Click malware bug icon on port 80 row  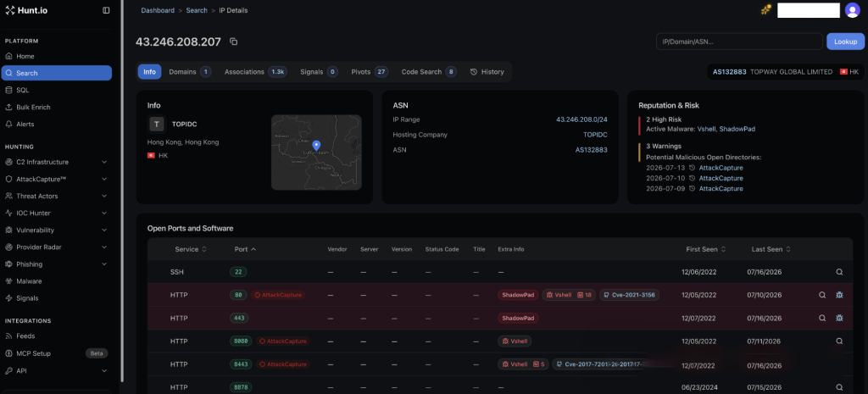pos(839,295)
